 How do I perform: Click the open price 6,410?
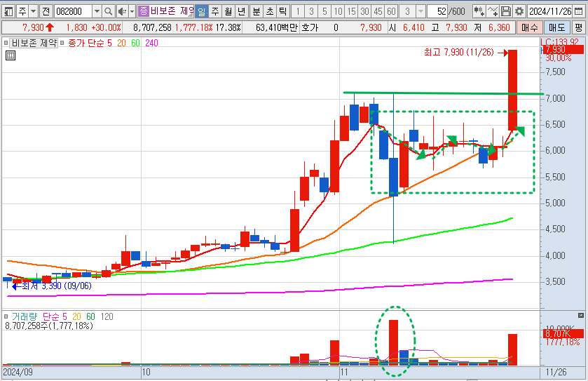click(x=413, y=27)
